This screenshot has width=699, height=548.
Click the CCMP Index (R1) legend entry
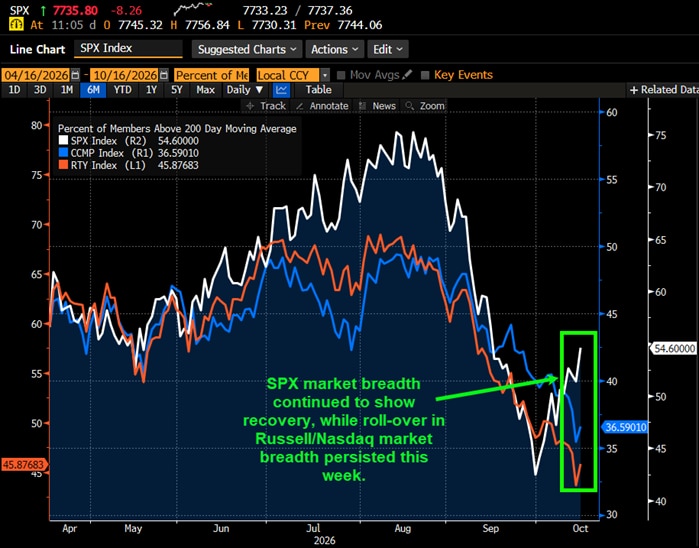click(x=128, y=153)
